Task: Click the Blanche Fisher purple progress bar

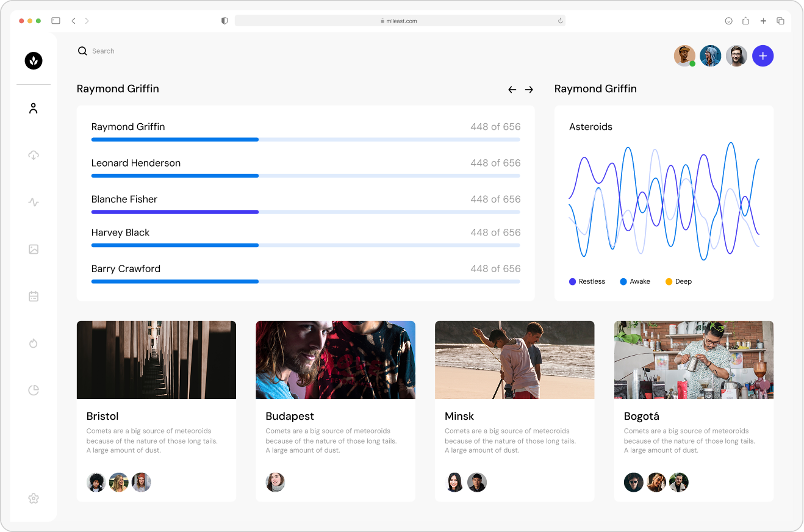Action: tap(306, 212)
